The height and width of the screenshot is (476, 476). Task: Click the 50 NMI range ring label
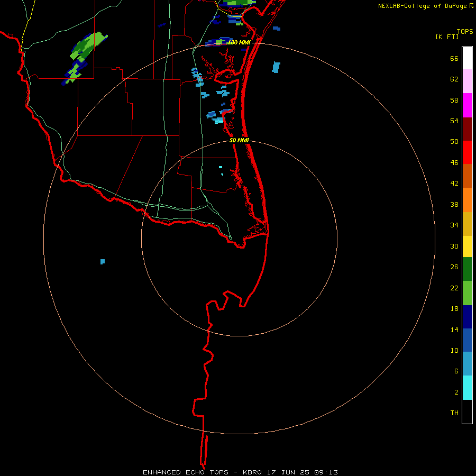pos(239,140)
